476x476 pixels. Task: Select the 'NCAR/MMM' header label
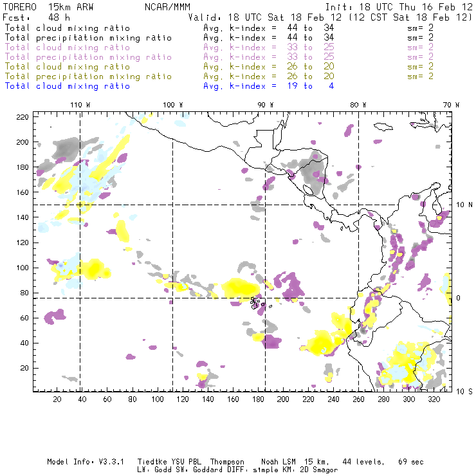(168, 7)
